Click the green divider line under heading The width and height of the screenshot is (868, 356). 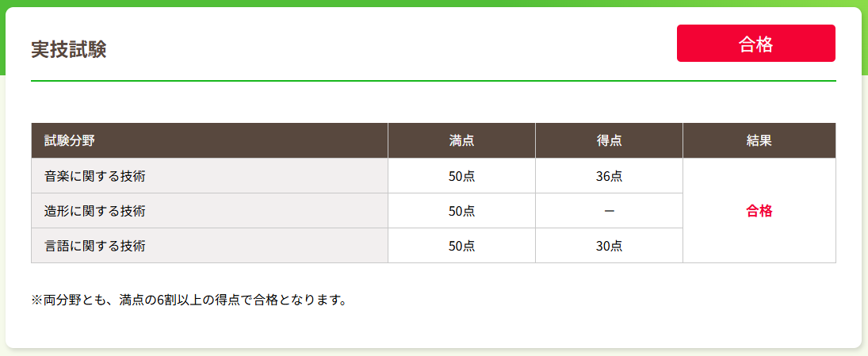434,81
